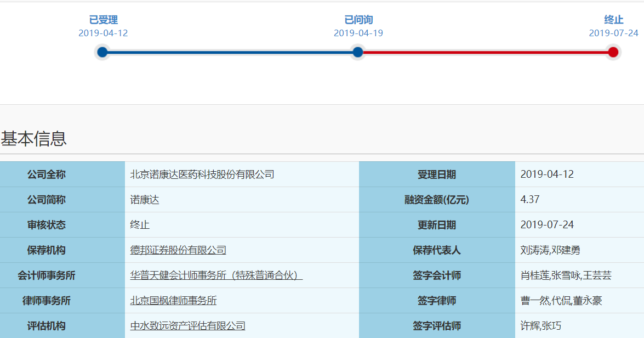The image size is (644, 338).
Task: Click the 保荐代表人 header cell
Action: tap(437, 250)
